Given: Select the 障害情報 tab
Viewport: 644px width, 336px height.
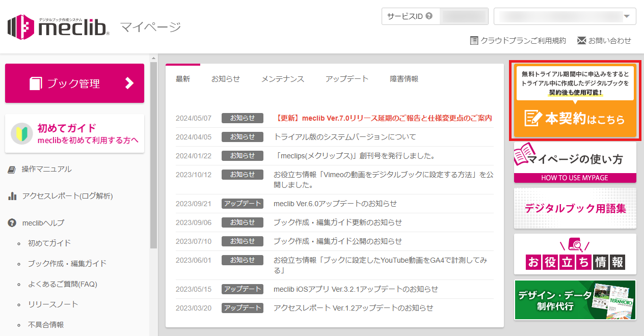Looking at the screenshot, I should (x=404, y=79).
